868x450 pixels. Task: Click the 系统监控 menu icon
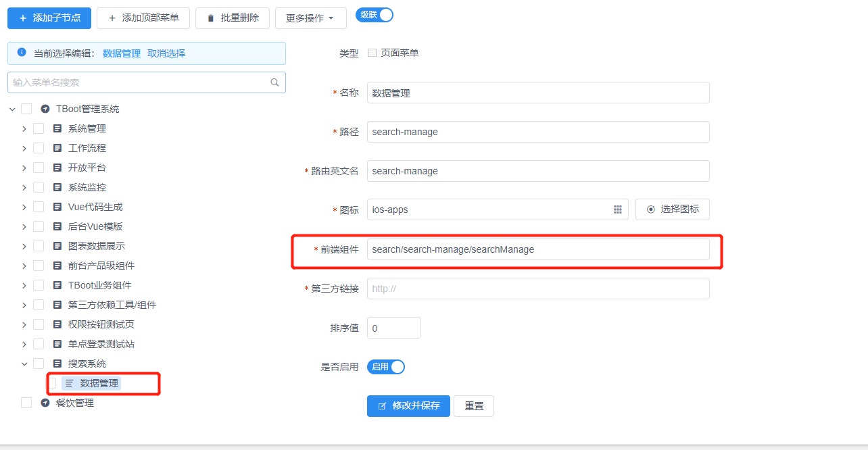(x=57, y=187)
